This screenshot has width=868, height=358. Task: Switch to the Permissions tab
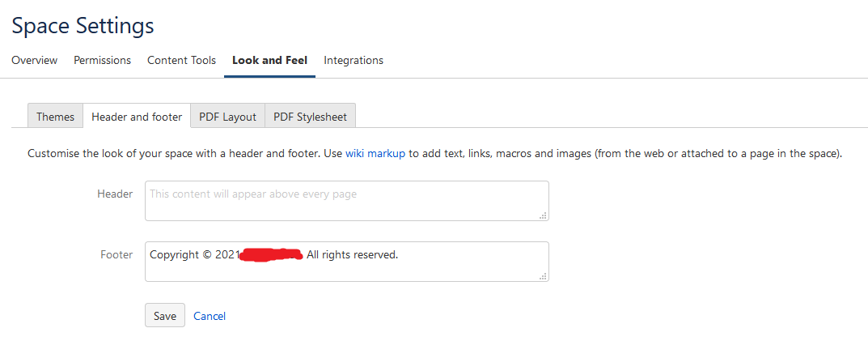click(x=103, y=60)
